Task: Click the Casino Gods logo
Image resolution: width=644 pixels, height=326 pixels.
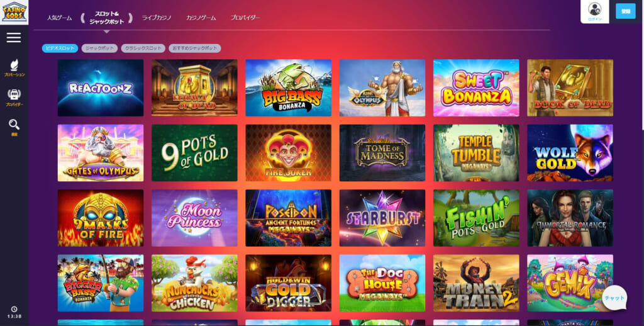Action: coord(14,13)
